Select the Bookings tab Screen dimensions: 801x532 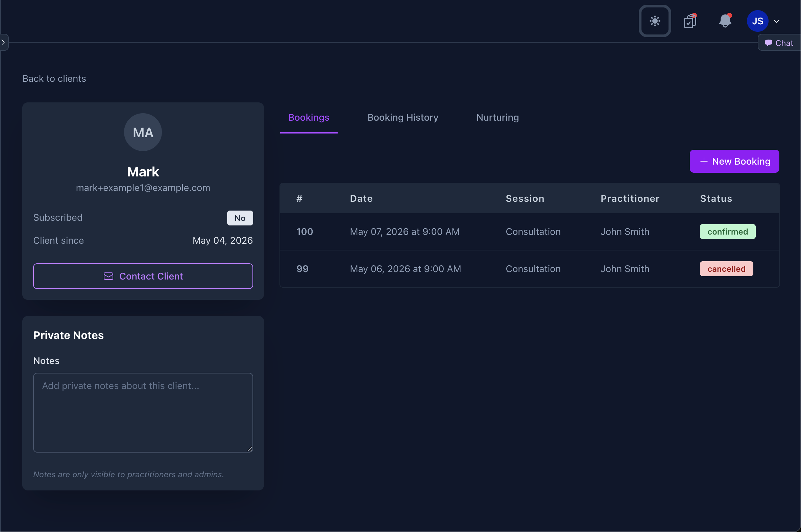tap(308, 117)
